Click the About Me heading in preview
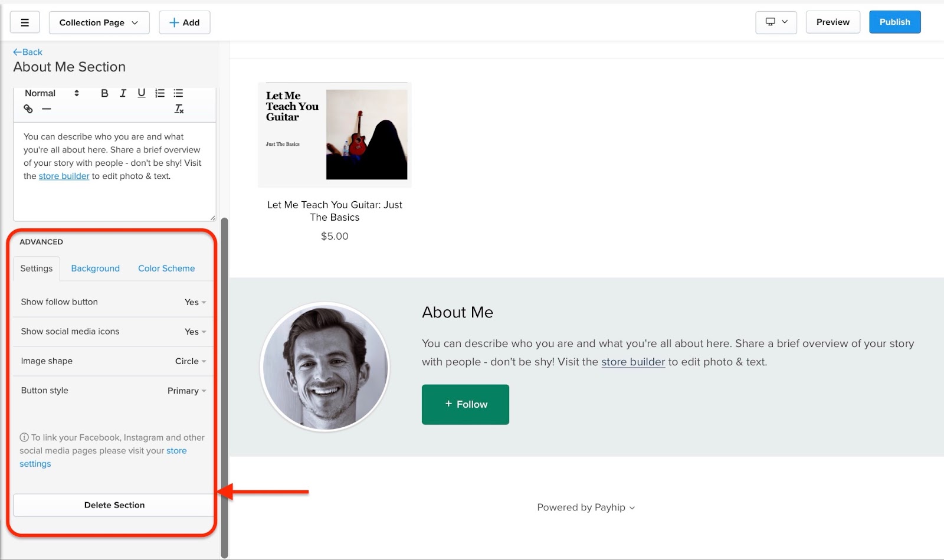This screenshot has height=560, width=944. [457, 312]
